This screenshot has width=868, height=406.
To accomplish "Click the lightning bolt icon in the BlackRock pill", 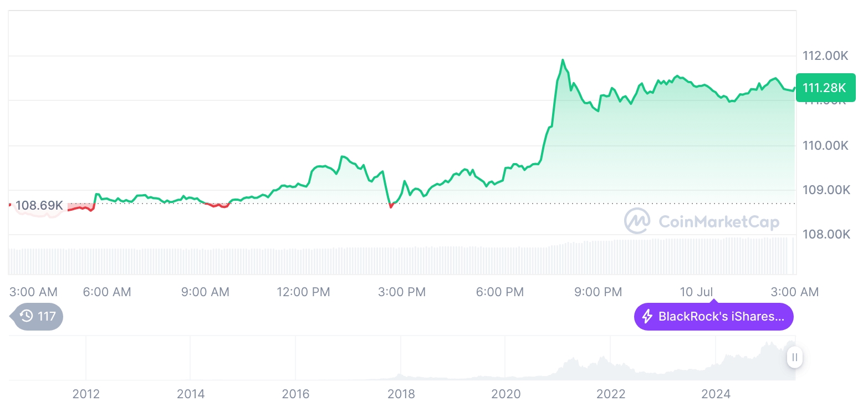I will click(647, 317).
